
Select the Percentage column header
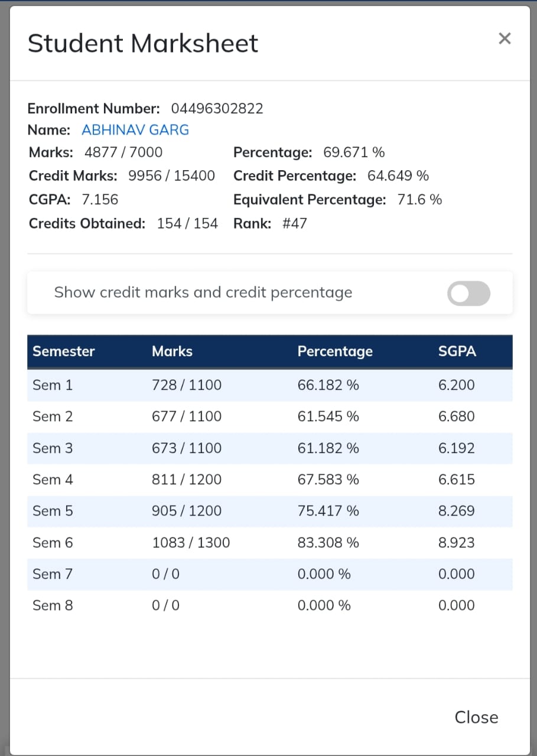point(335,351)
